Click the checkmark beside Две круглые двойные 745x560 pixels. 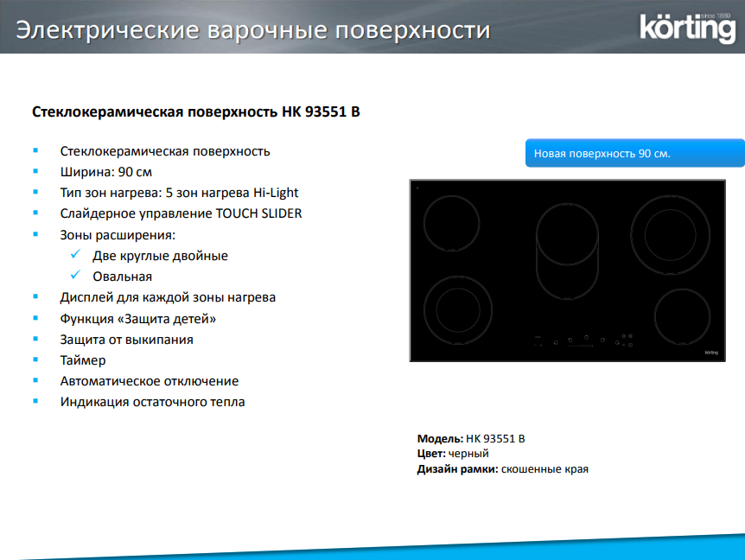[75, 255]
